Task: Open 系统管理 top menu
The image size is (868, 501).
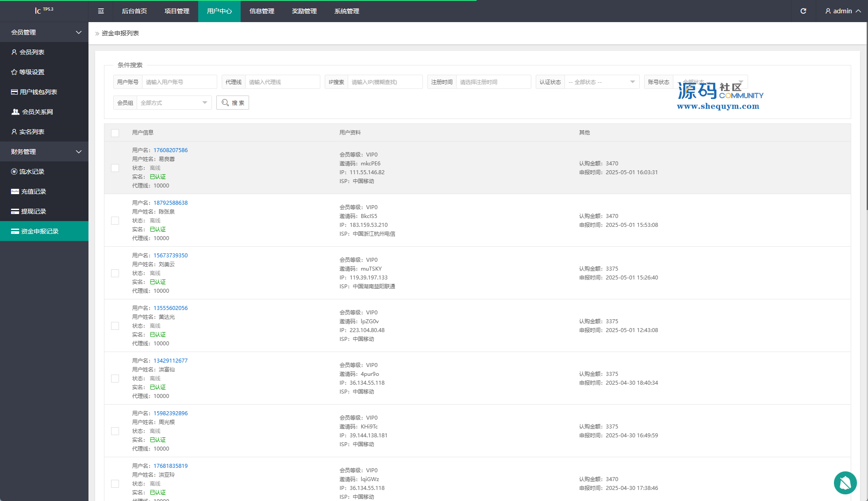Action: 347,11
